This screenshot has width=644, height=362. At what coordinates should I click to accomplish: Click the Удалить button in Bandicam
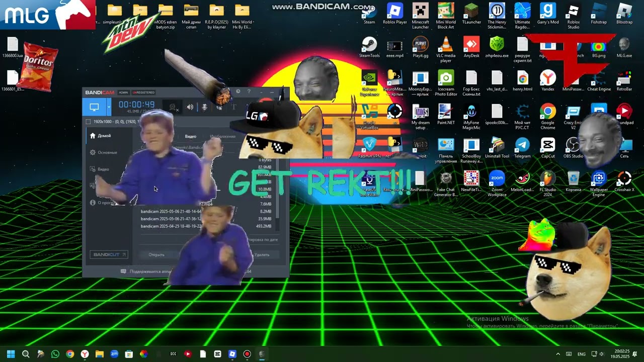pyautogui.click(x=262, y=254)
